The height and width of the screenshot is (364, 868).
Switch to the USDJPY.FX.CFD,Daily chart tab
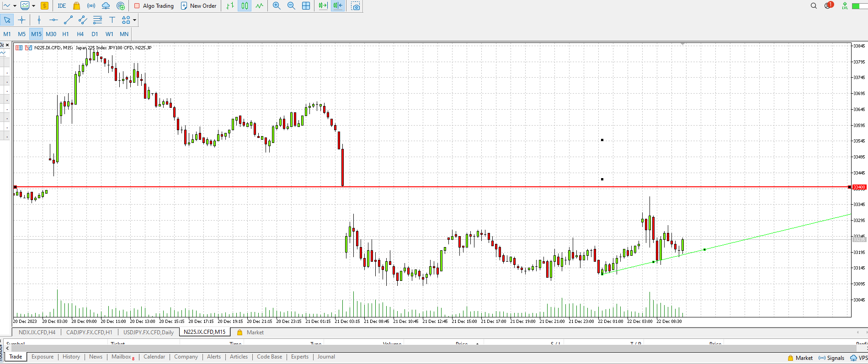point(149,332)
